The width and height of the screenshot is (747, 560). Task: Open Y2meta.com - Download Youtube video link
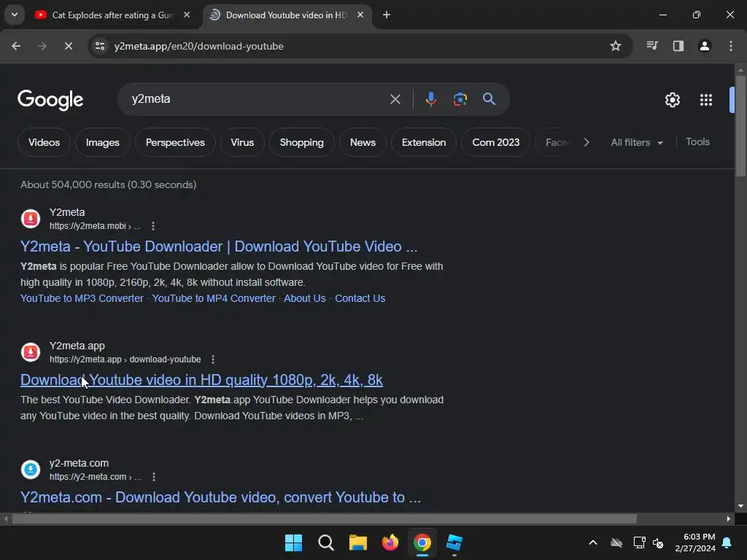click(220, 497)
